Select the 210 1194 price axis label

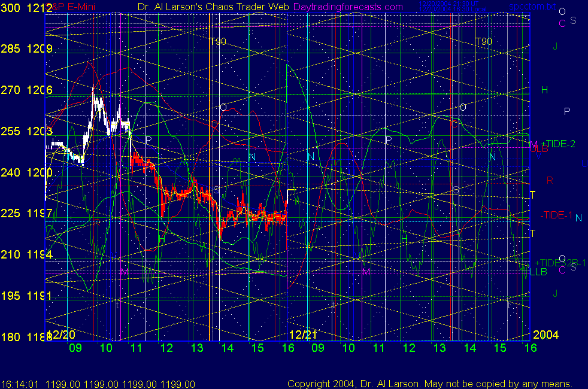coord(26,254)
